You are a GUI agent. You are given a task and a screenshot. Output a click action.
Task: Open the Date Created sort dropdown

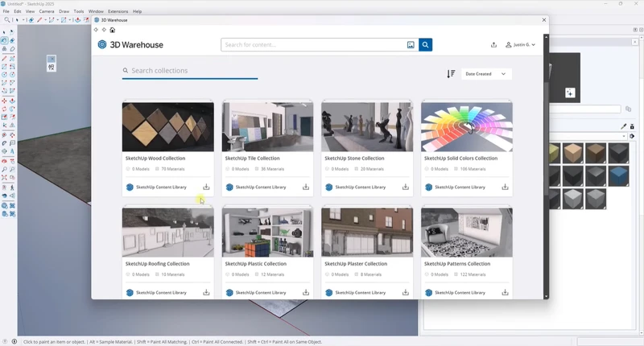485,74
